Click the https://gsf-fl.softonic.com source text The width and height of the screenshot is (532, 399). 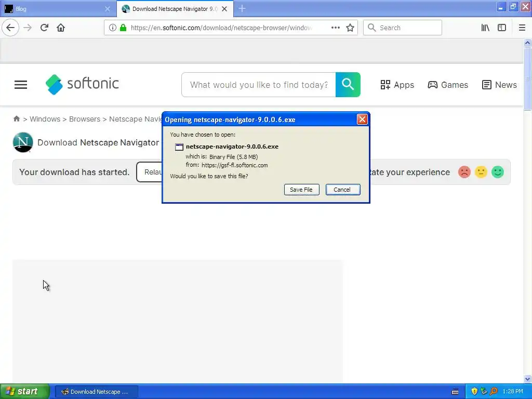[234, 165]
